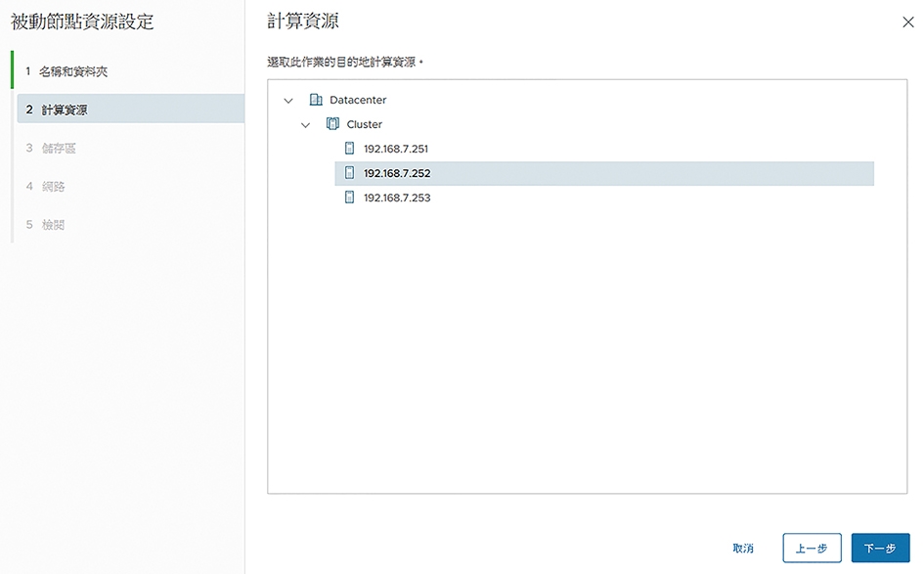924x574 pixels.
Task: Click host icon for 192.168.7.251
Action: coord(349,149)
